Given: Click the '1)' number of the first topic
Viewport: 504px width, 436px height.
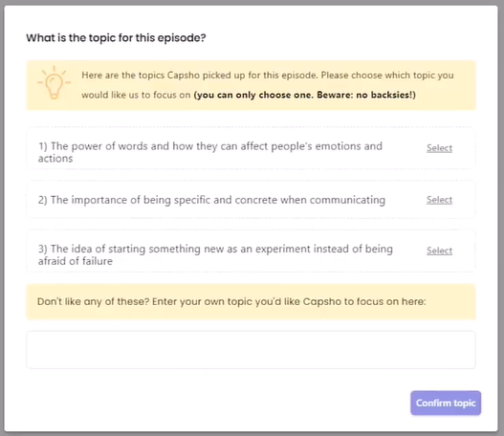Looking at the screenshot, I should coord(43,146).
